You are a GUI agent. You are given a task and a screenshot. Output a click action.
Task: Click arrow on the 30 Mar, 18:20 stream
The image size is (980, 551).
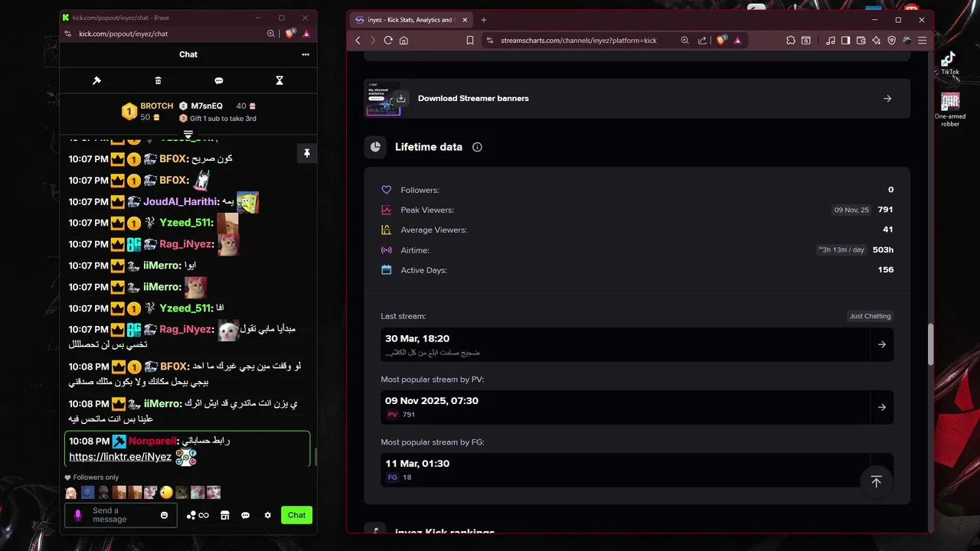coord(882,344)
